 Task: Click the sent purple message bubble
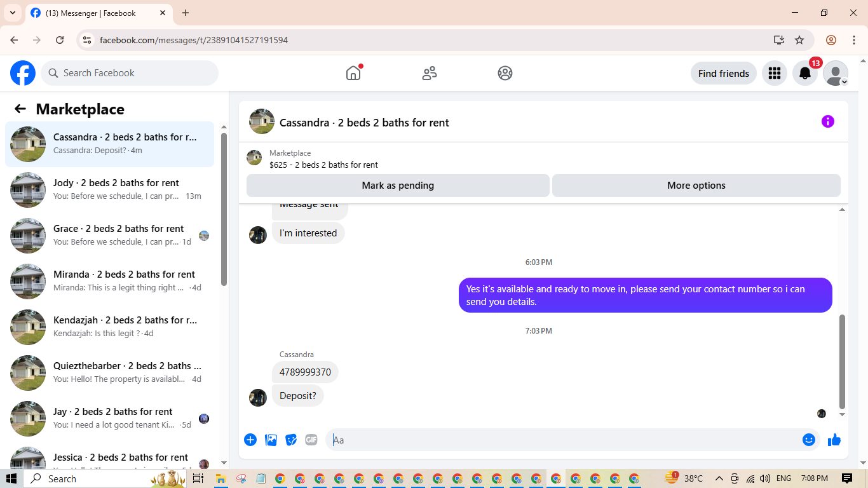click(646, 295)
